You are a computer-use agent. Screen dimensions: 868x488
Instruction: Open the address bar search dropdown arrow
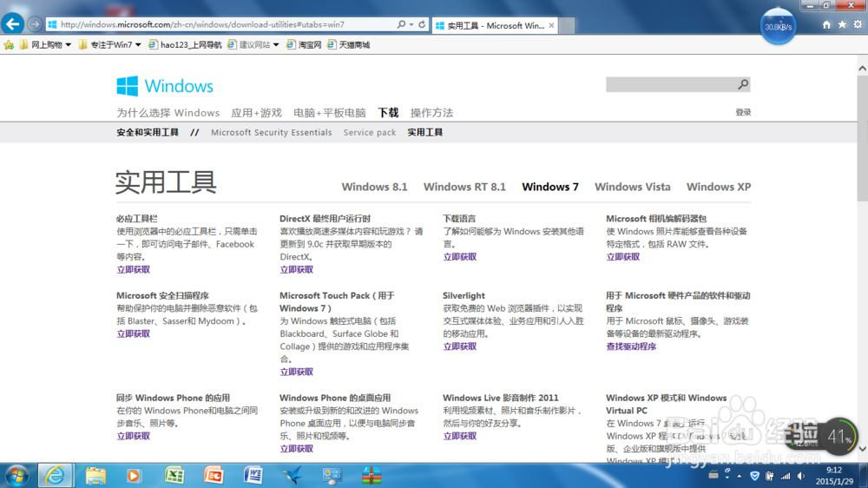pyautogui.click(x=411, y=24)
